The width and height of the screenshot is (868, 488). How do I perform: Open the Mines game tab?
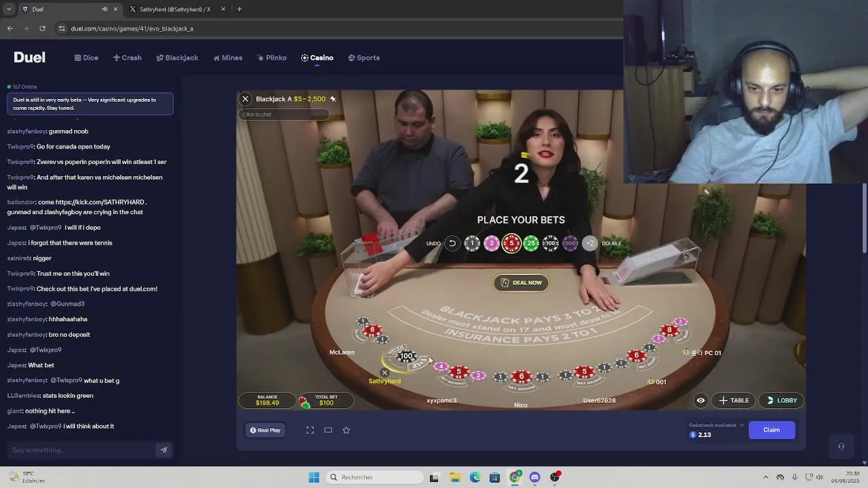click(228, 58)
